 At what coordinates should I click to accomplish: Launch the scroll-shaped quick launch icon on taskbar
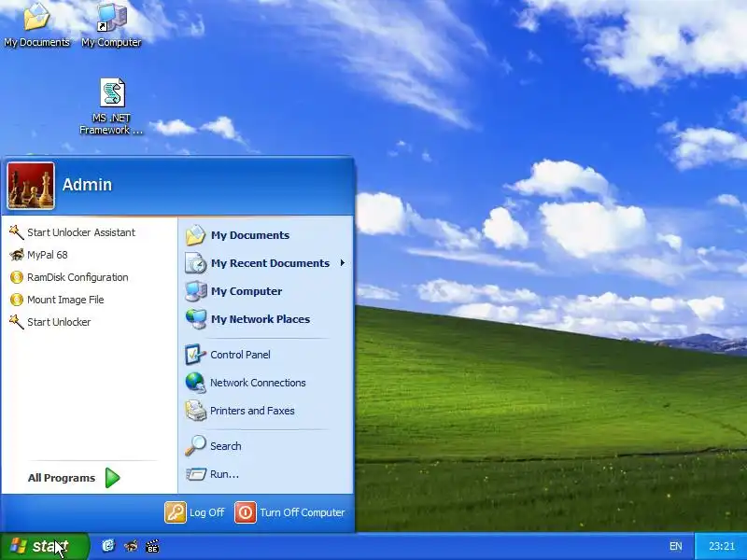tap(108, 546)
